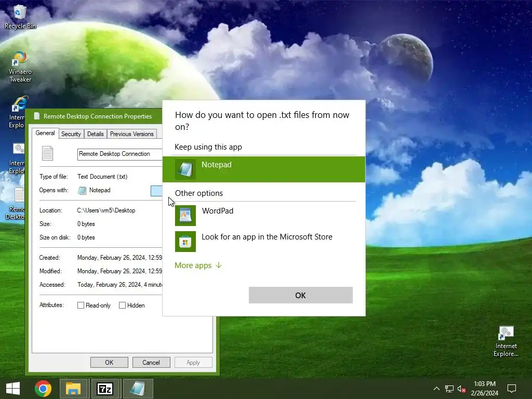Open File Explorer from the taskbar
Image resolution: width=532 pixels, height=399 pixels.
click(73, 389)
